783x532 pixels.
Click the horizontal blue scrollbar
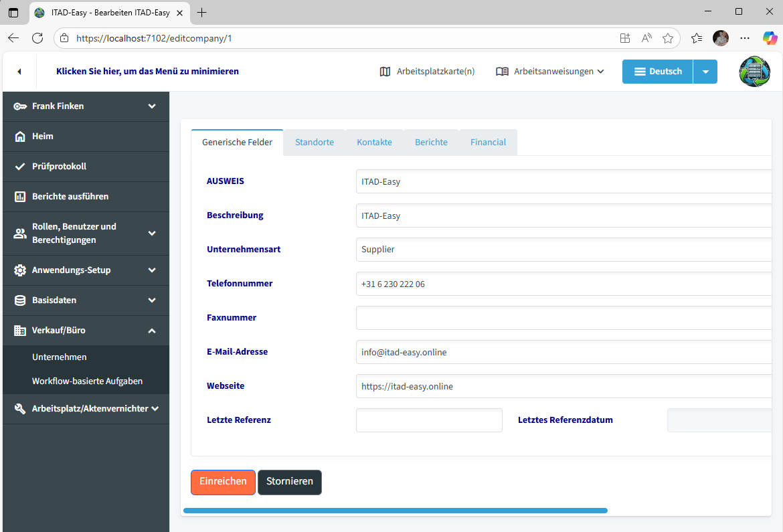pos(396,511)
